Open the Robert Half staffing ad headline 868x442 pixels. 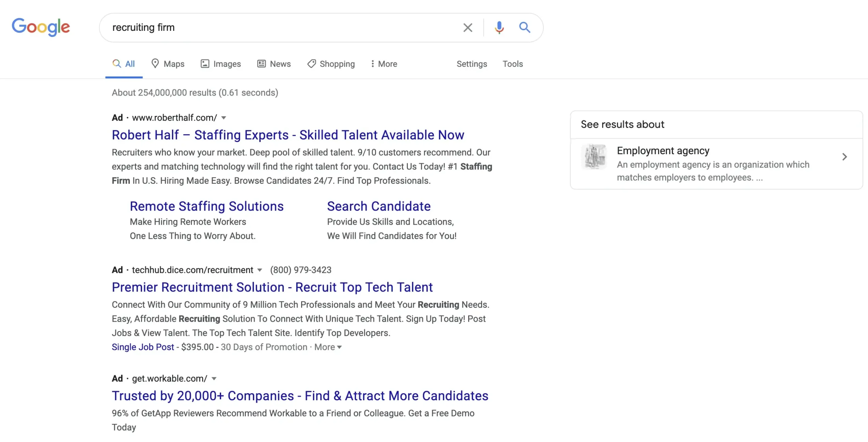288,135
